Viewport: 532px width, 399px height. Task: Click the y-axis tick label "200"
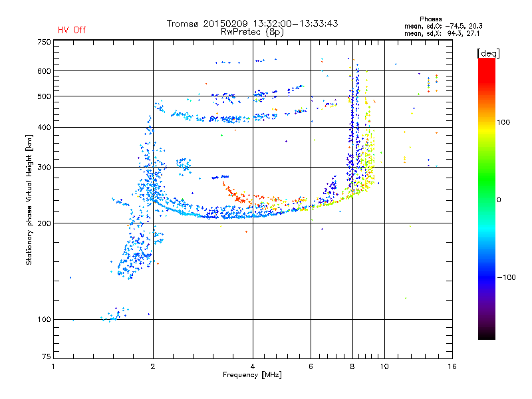tap(45, 223)
